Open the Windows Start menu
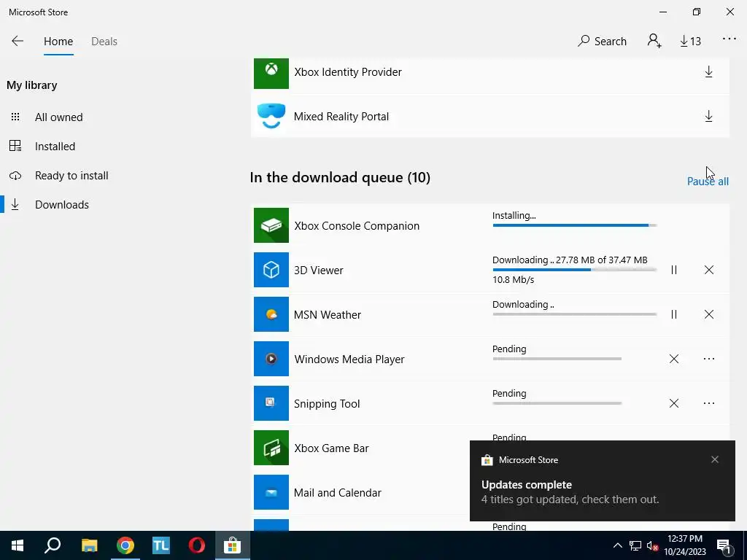 (18, 545)
